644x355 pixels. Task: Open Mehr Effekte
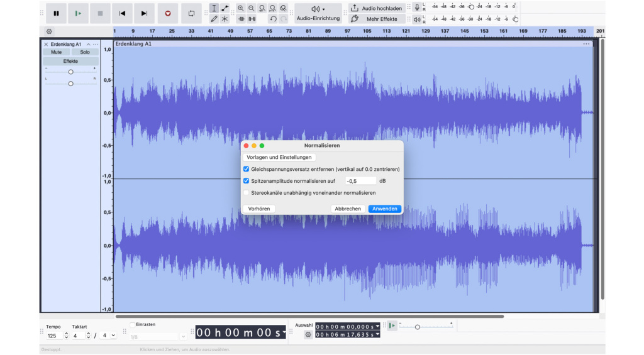[377, 19]
